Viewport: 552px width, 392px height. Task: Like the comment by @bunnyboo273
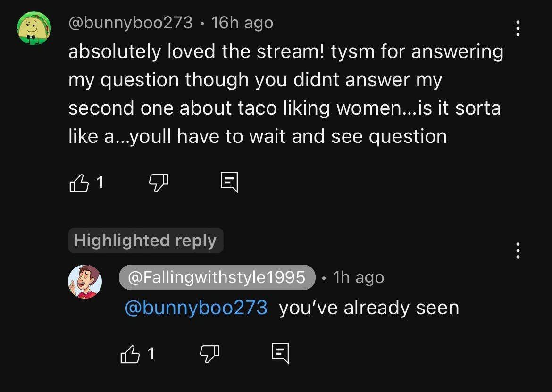coord(79,183)
